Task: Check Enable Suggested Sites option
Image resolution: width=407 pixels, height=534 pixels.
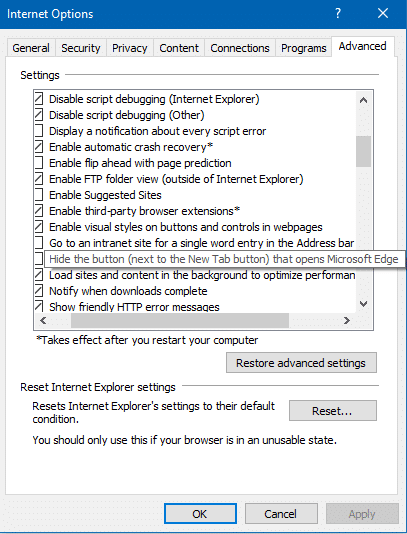Action: [x=39, y=195]
